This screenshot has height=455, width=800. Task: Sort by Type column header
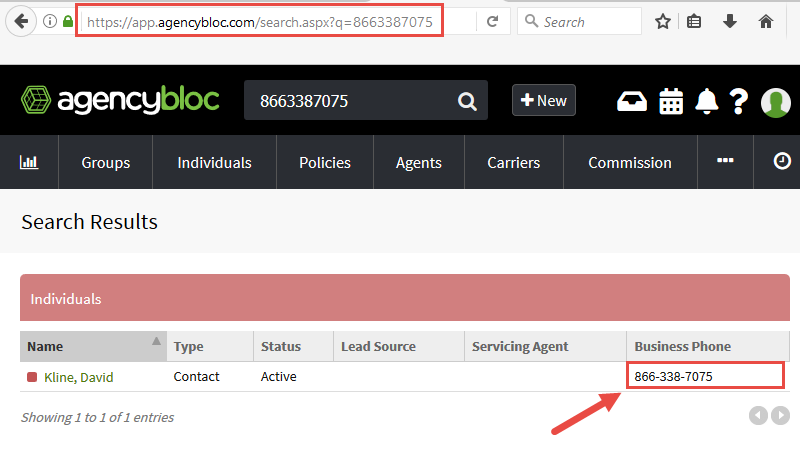click(210, 346)
